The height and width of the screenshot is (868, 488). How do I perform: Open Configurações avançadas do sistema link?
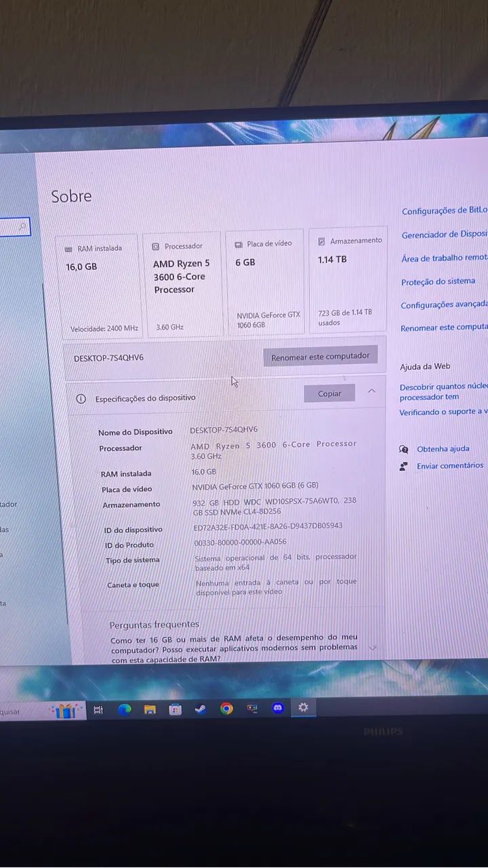pyautogui.click(x=444, y=305)
